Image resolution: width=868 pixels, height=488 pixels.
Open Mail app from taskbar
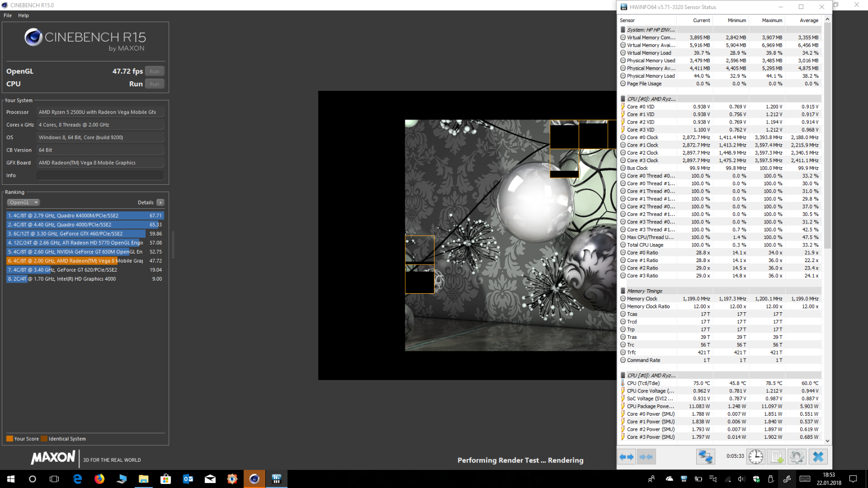tap(210, 479)
